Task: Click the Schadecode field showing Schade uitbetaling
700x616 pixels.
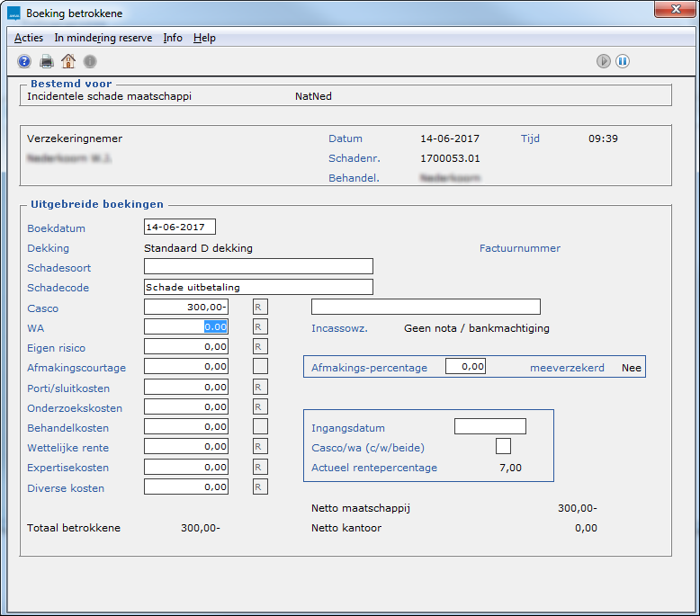Action: coord(258,287)
